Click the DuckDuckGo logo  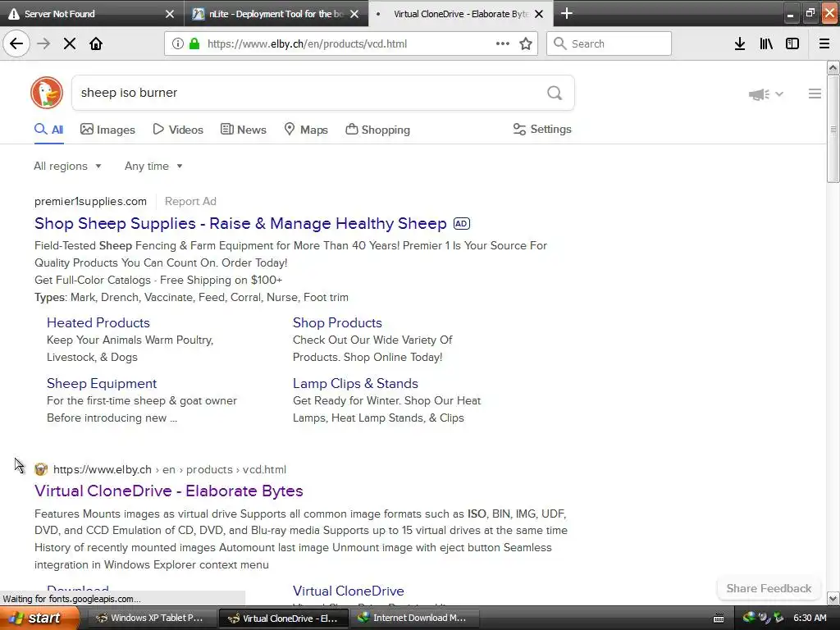[x=47, y=93]
